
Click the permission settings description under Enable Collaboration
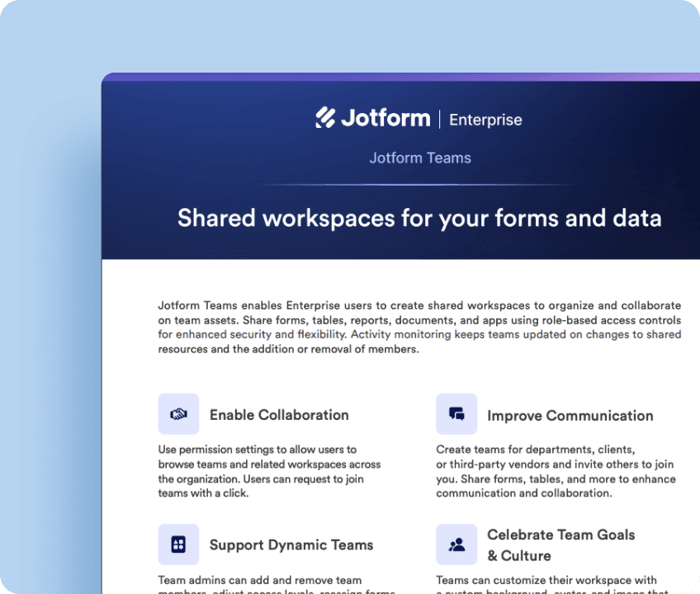coord(269,471)
